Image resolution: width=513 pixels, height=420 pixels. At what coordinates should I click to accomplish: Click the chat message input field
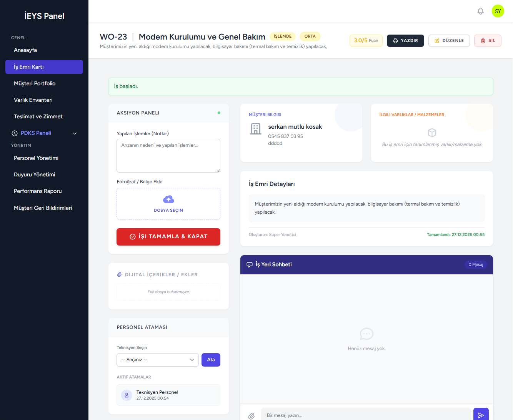click(365, 415)
